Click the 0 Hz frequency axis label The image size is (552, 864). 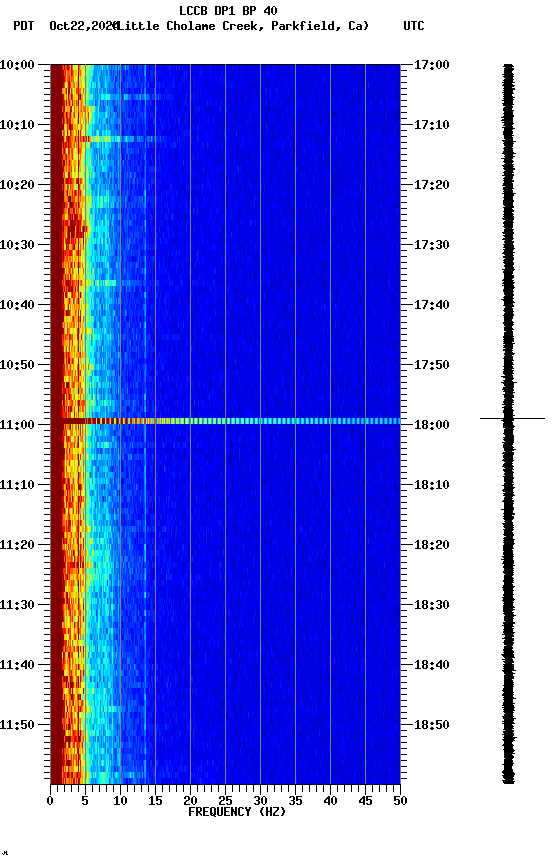(50, 801)
